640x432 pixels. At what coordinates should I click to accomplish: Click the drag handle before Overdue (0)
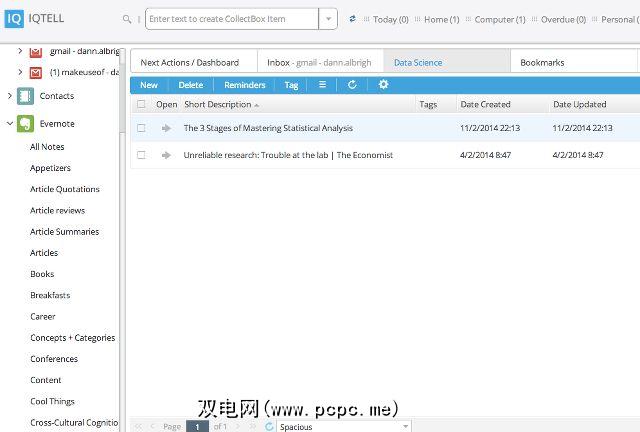click(534, 19)
